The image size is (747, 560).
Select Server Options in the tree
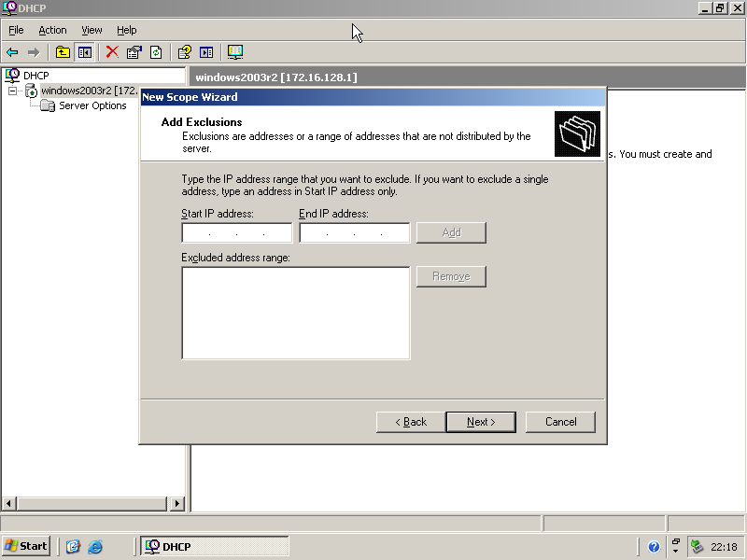(x=92, y=105)
